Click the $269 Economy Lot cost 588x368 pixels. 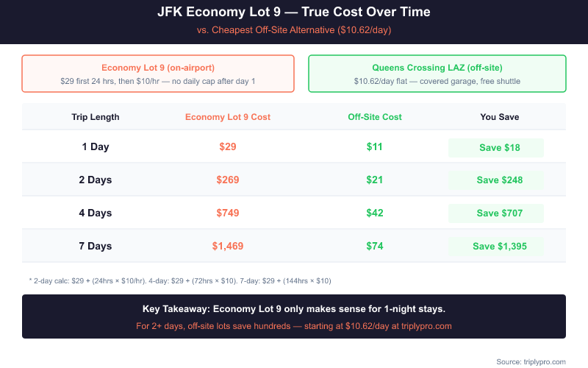[228, 180]
